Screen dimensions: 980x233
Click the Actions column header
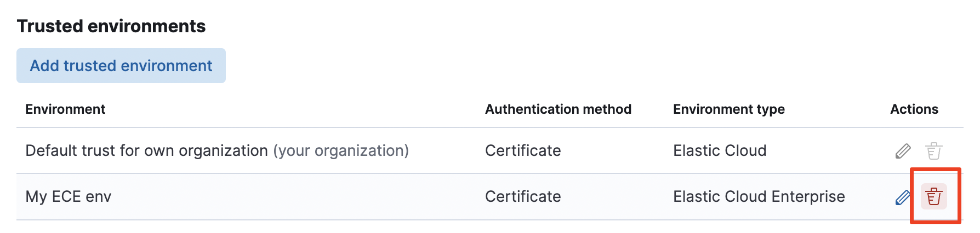tap(914, 109)
